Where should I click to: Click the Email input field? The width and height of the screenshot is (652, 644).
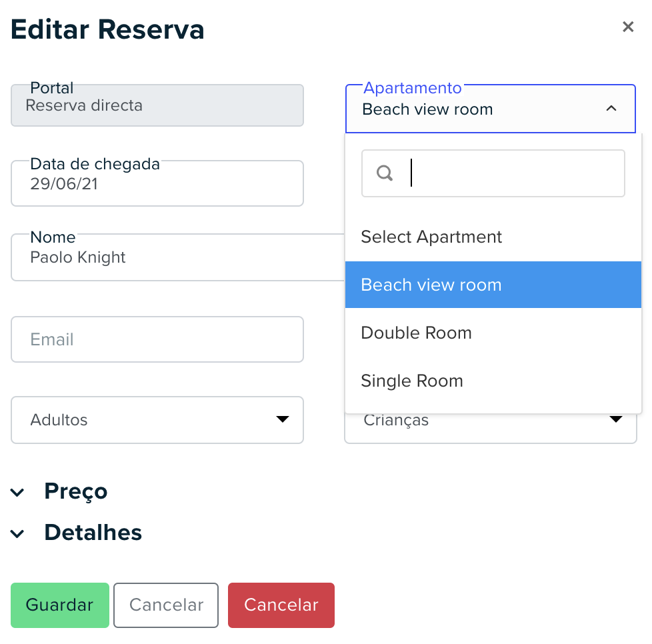(x=157, y=339)
